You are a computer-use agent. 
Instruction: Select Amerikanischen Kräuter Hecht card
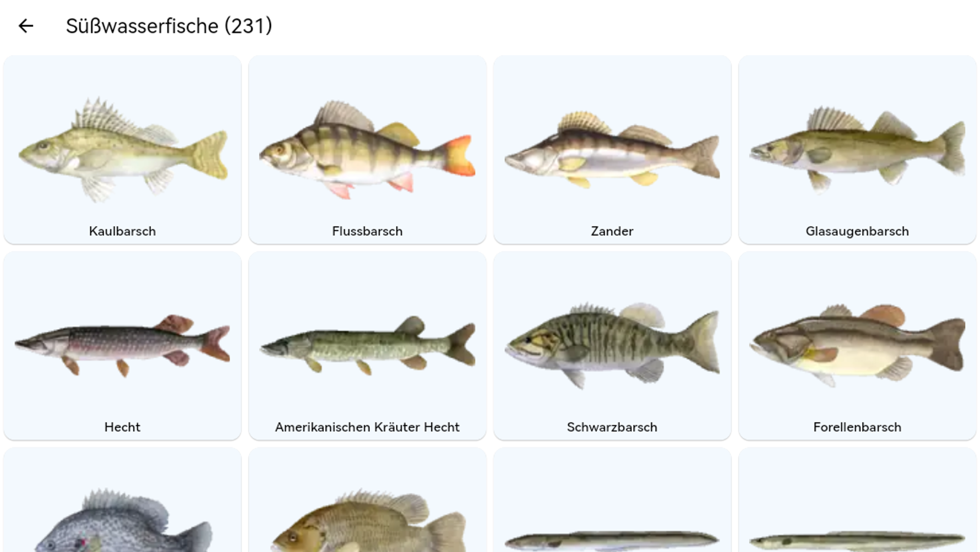point(367,345)
